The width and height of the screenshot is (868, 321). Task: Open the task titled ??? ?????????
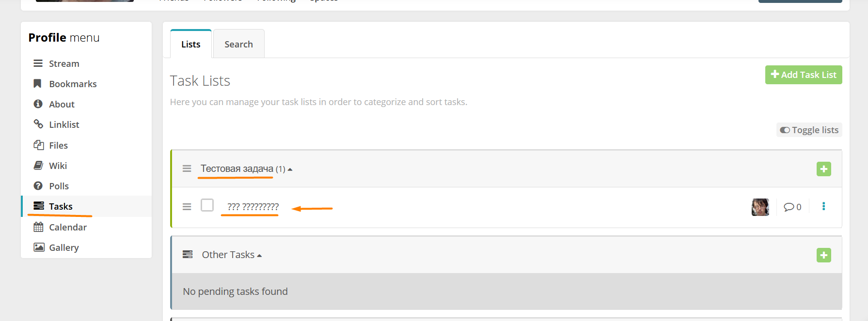tap(253, 207)
